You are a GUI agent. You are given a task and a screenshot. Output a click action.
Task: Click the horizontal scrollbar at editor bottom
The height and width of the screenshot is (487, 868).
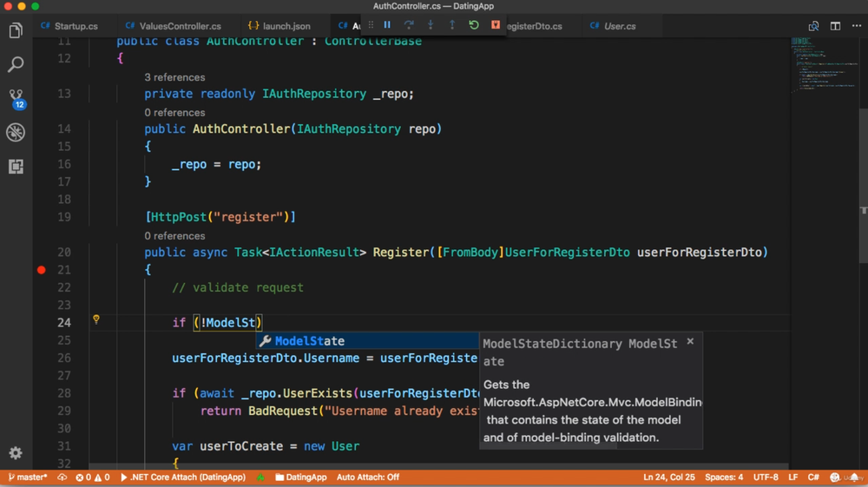click(437, 466)
